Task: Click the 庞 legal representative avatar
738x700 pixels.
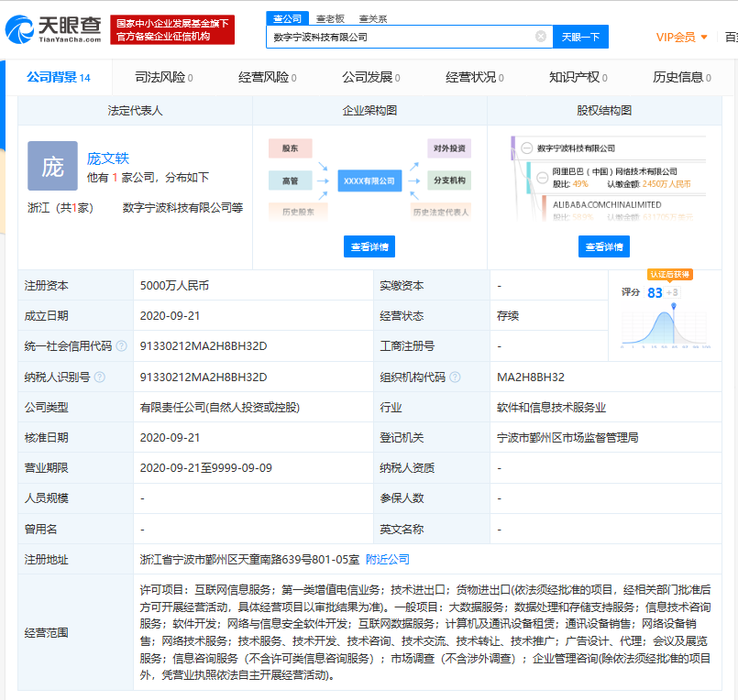Action: click(52, 166)
